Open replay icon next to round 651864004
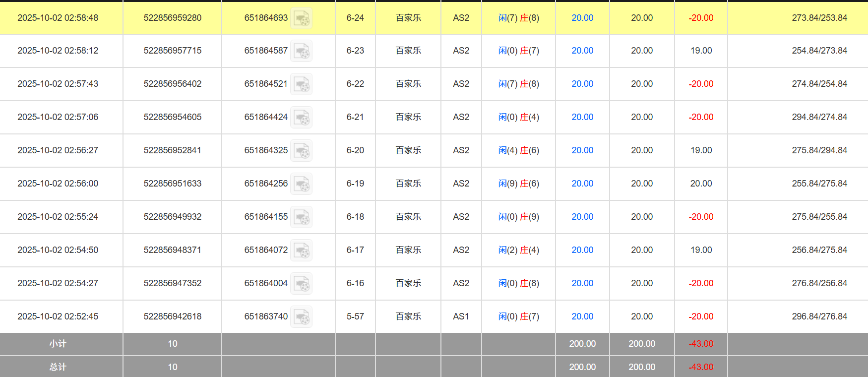This screenshot has height=377, width=868. tap(301, 284)
